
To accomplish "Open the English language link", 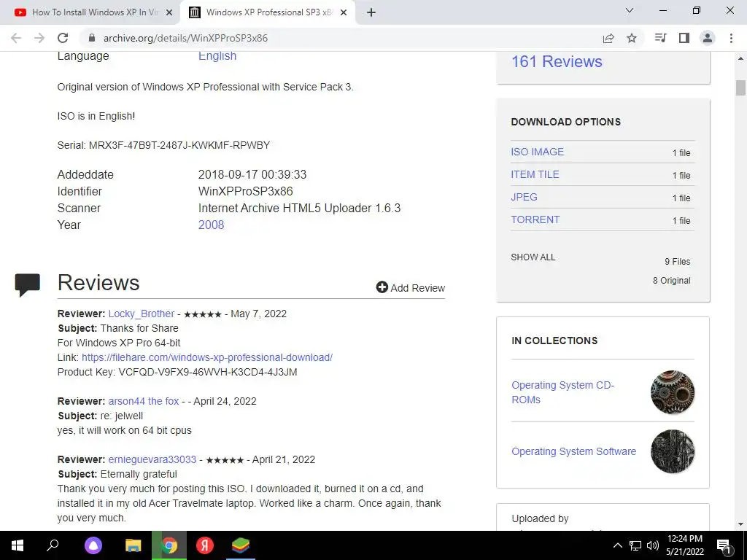I will [217, 56].
